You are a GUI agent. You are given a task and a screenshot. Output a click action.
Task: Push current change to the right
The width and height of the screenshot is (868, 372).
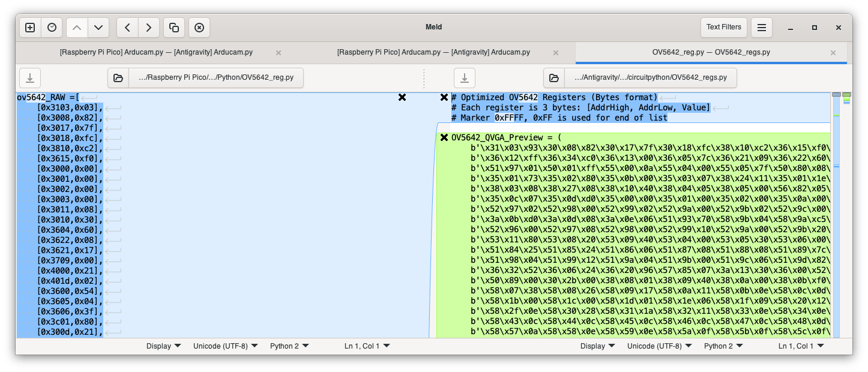(149, 28)
